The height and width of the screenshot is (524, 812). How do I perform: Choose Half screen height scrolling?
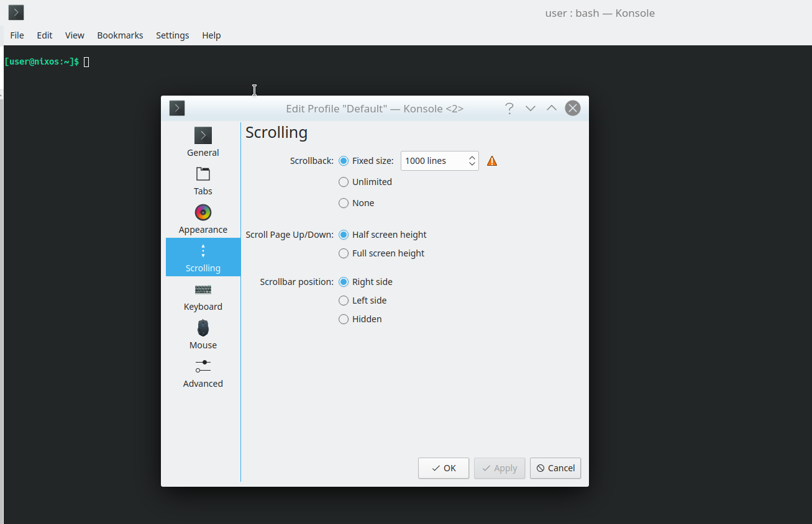(x=383, y=235)
